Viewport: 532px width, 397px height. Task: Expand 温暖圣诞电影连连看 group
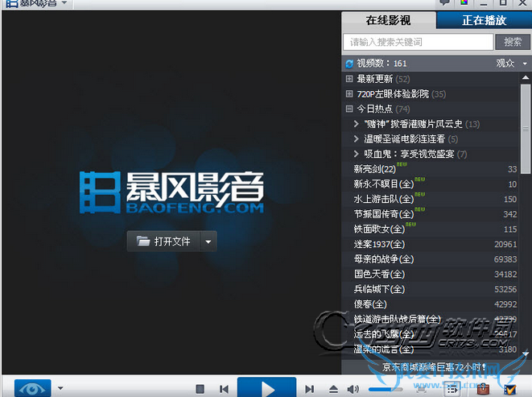357,139
